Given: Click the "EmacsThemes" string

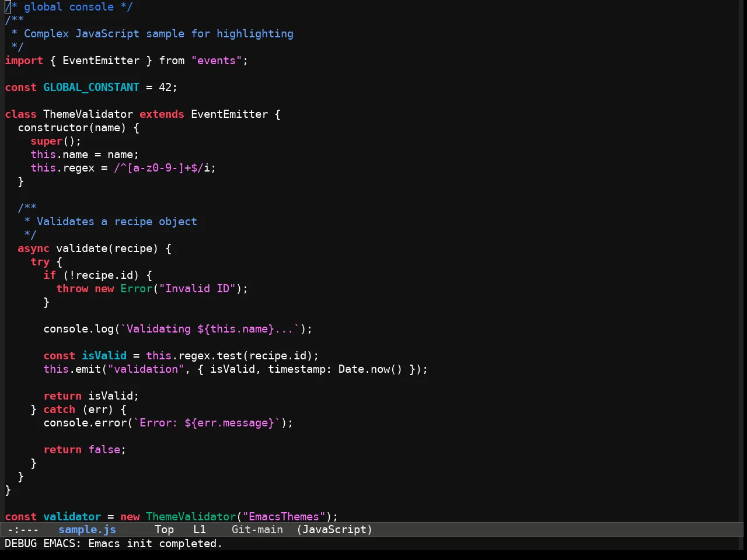Looking at the screenshot, I should point(284,517).
